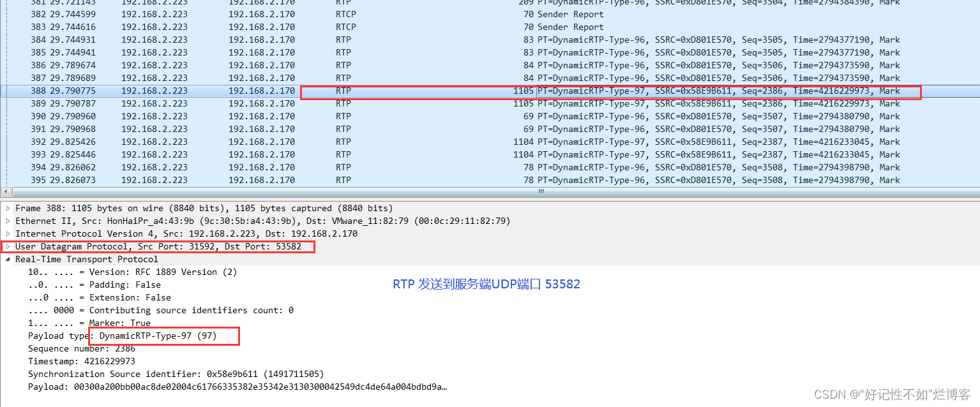
Task: Select packet number 384 in the list
Action: coord(490,40)
